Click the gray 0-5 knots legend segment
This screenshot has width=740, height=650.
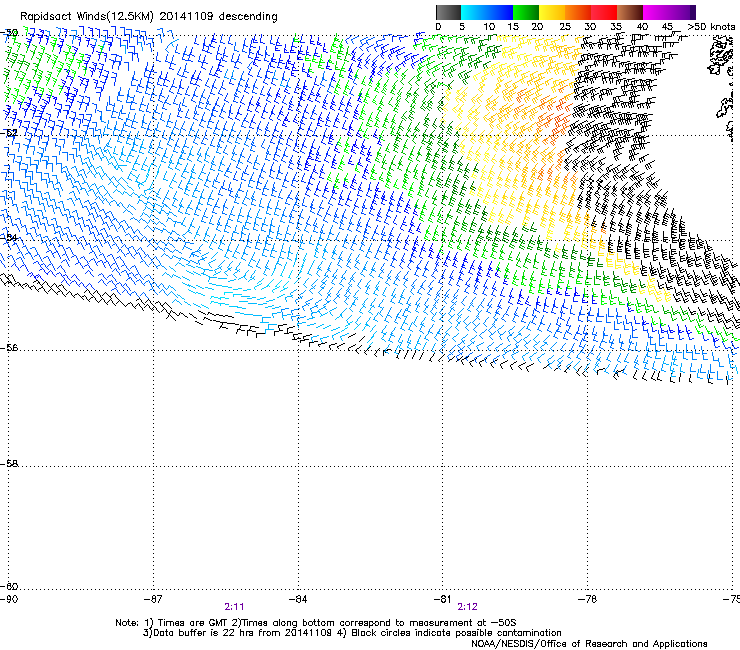point(448,12)
